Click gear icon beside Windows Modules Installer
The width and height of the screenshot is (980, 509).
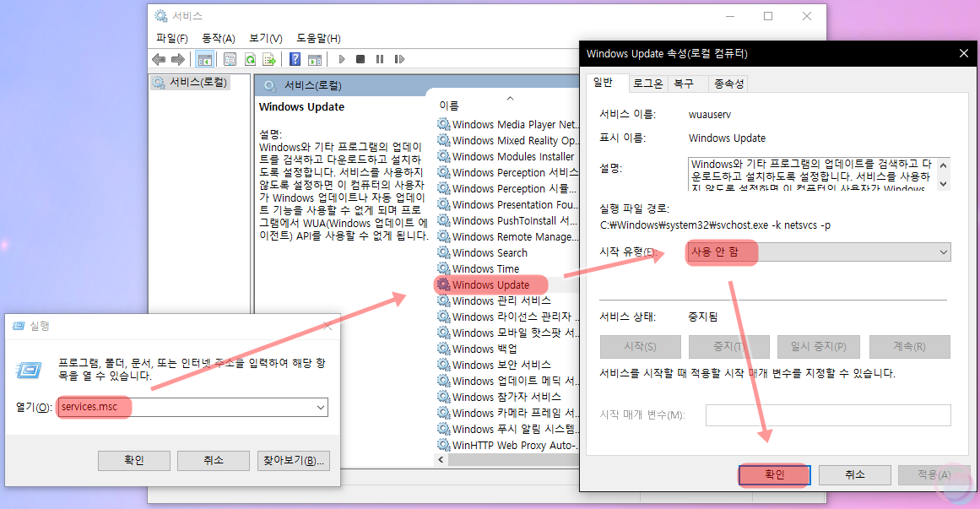[444, 156]
